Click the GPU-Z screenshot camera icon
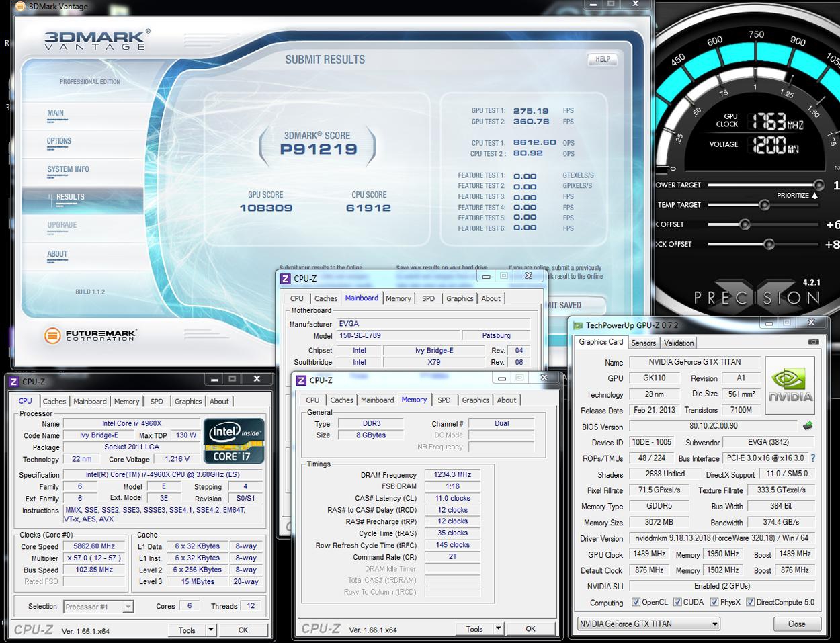The image size is (840, 643). point(813,342)
